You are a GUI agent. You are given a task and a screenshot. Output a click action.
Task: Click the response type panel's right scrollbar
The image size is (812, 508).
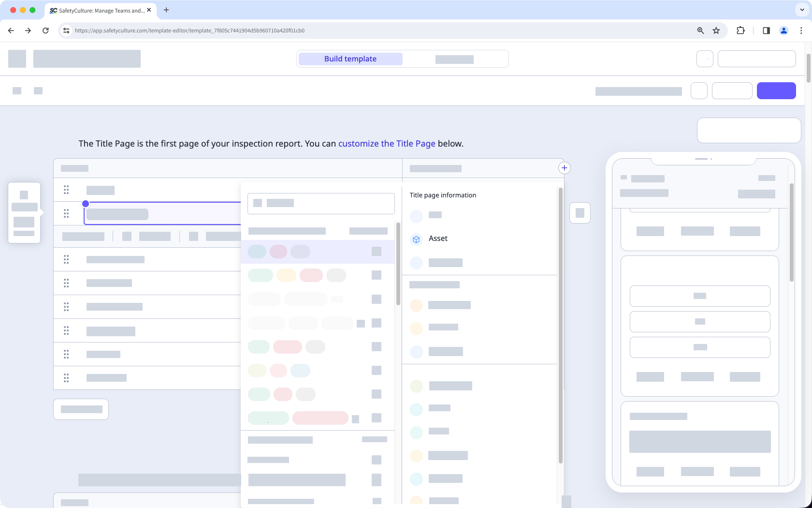click(560, 326)
